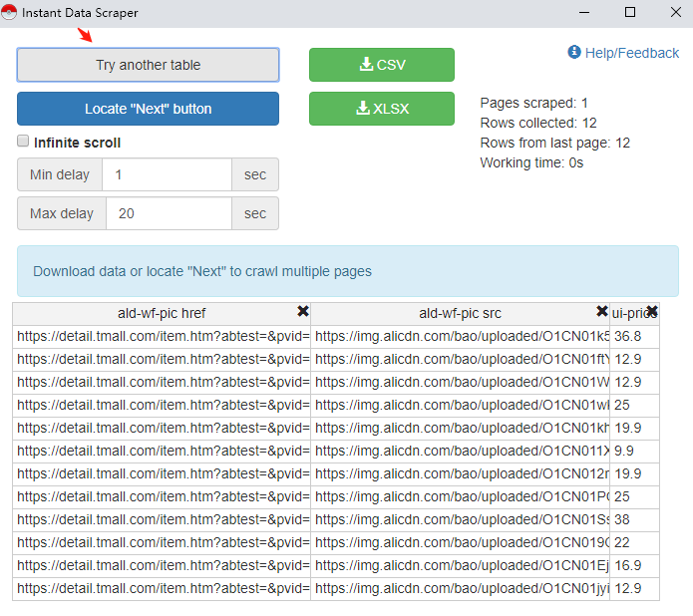693x616 pixels.
Task: Click the Min delay input field
Action: pos(167,174)
